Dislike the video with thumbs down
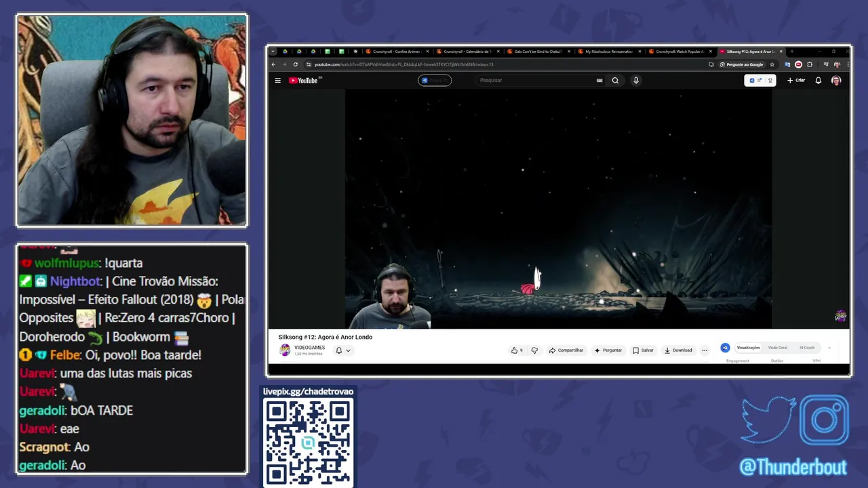 534,350
